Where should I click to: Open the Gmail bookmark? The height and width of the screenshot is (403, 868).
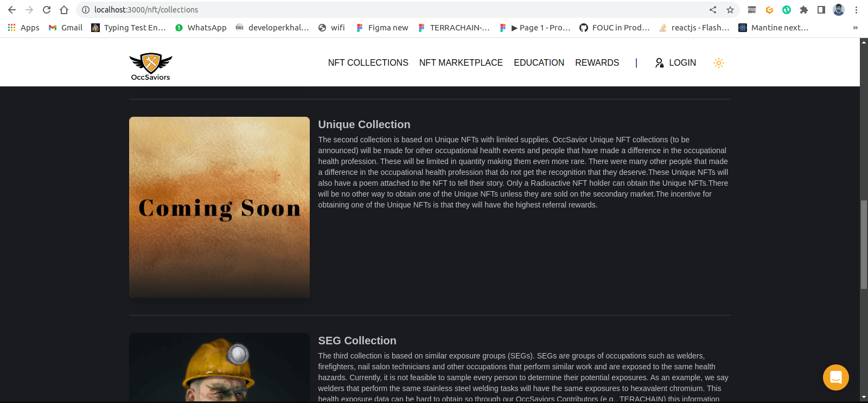(65, 28)
